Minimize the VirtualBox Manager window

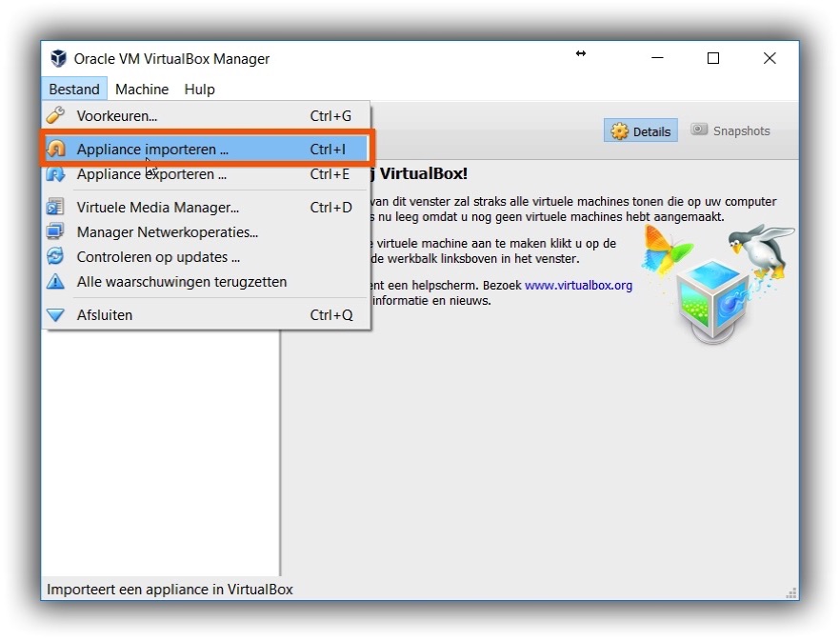657,58
